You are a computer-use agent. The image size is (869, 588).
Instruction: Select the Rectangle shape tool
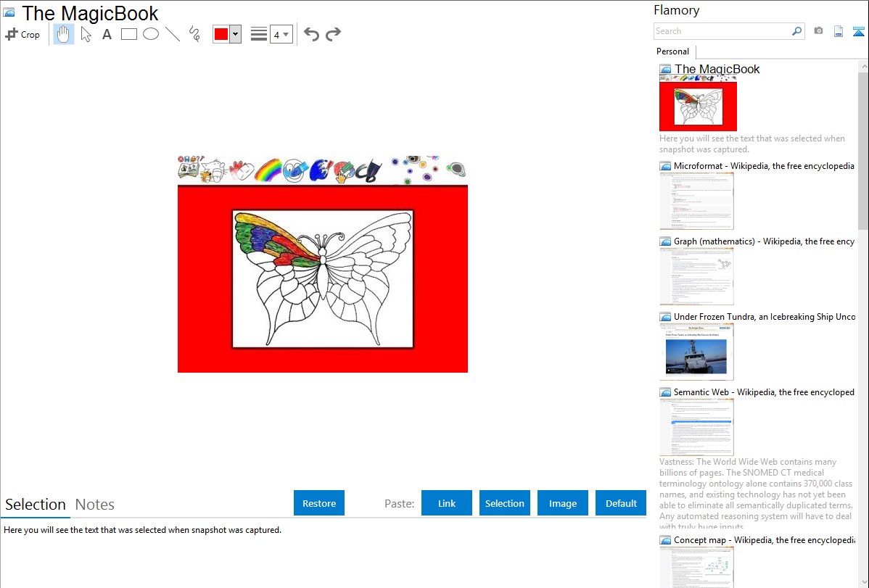(128, 34)
